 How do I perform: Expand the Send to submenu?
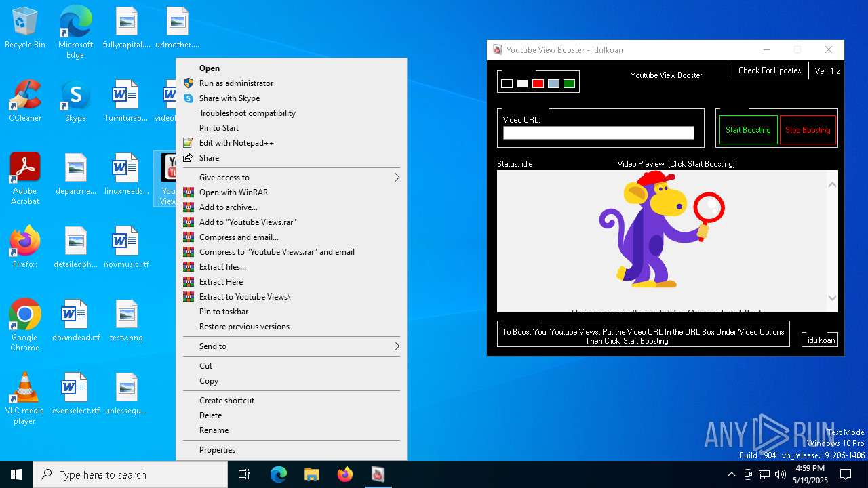(x=292, y=346)
